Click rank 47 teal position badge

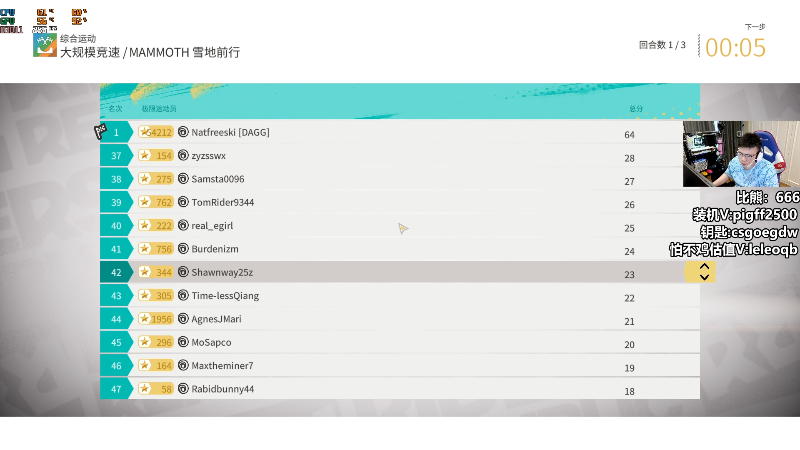coord(116,389)
